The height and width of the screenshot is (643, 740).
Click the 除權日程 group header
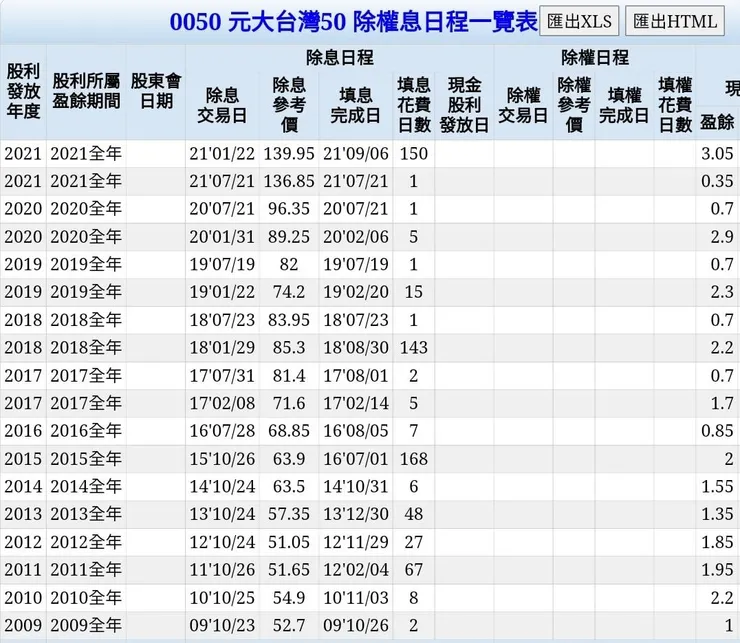pyautogui.click(x=595, y=58)
